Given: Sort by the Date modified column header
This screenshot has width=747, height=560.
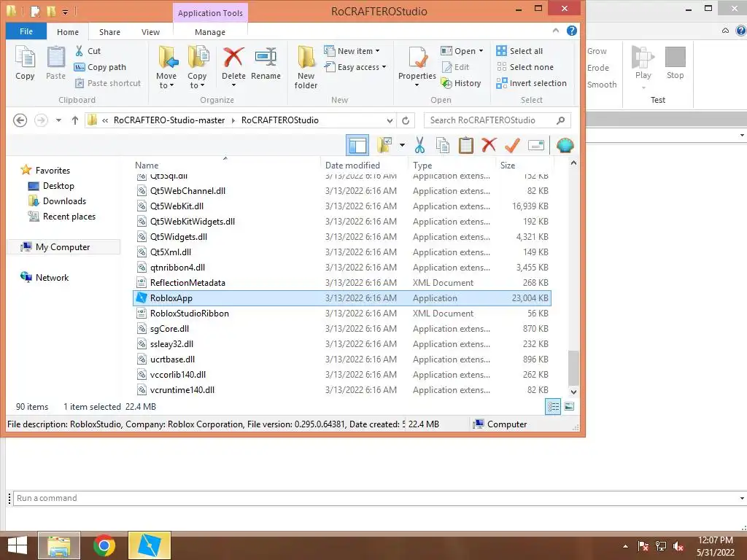Looking at the screenshot, I should (x=364, y=166).
